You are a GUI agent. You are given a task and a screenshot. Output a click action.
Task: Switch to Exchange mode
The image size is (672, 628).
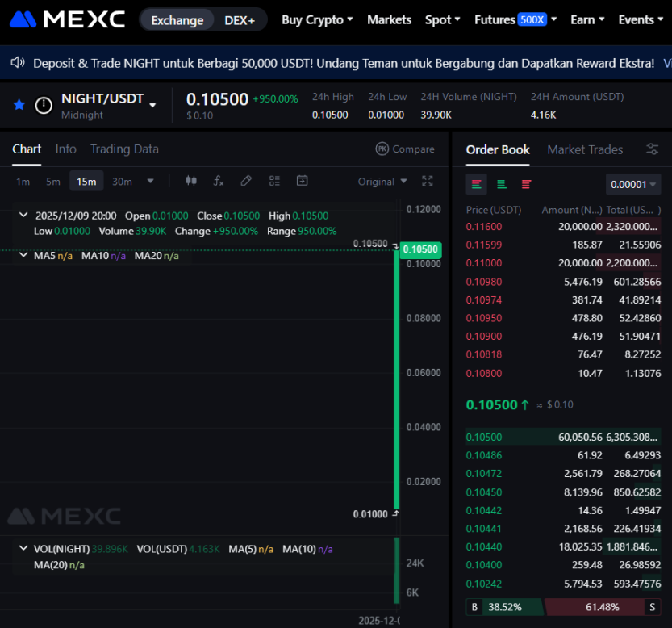[x=177, y=20]
